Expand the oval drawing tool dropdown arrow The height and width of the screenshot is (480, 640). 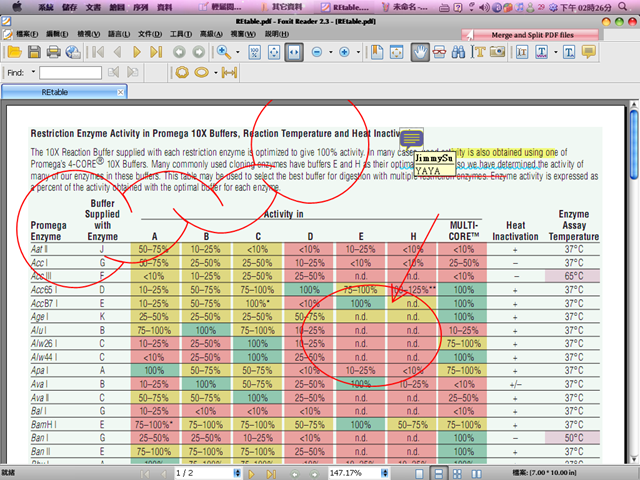pos(216,73)
